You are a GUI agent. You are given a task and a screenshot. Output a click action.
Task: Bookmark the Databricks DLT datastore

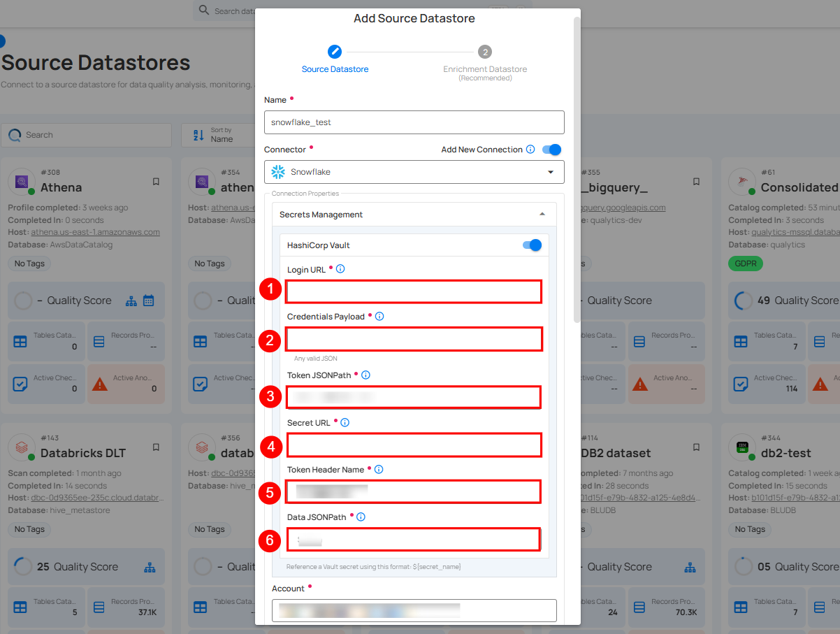(156, 447)
